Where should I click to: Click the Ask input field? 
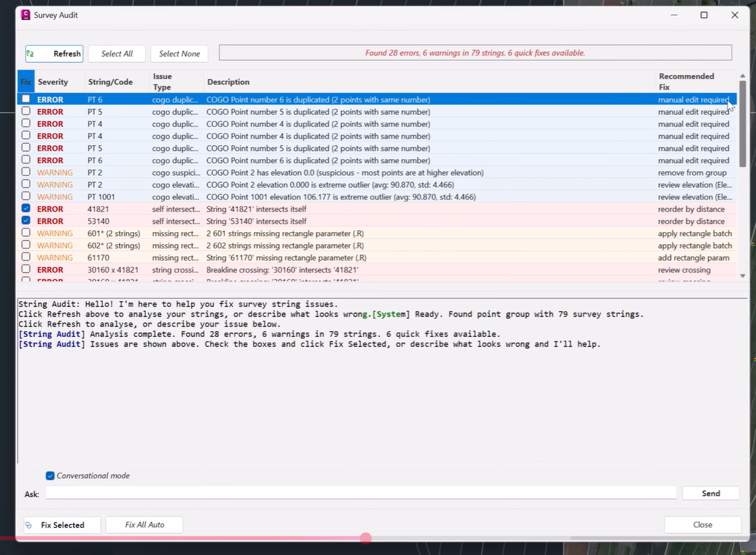pyautogui.click(x=361, y=493)
